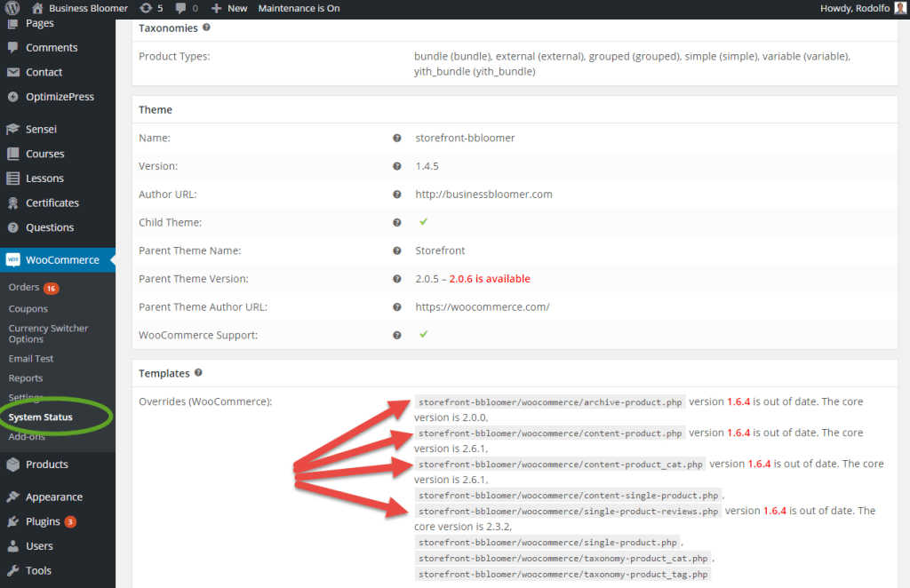Select System Status submenu item
Image resolution: width=910 pixels, height=588 pixels.
pyautogui.click(x=41, y=417)
